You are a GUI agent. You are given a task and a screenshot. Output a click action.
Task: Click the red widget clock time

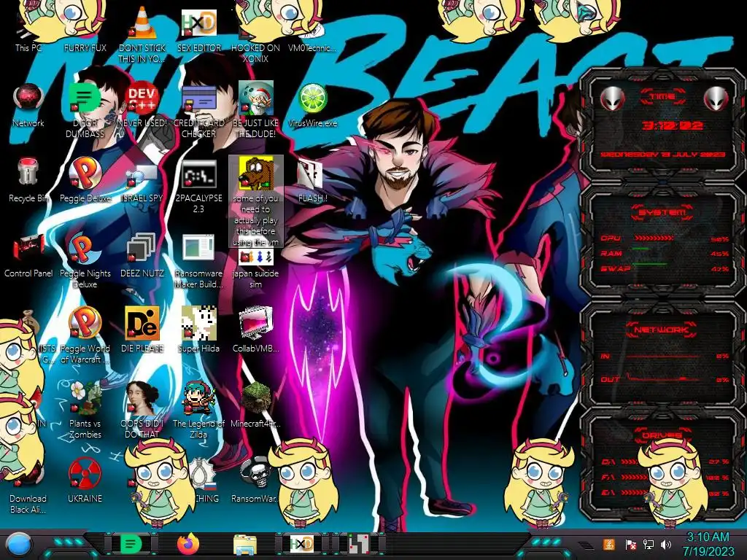pyautogui.click(x=672, y=125)
